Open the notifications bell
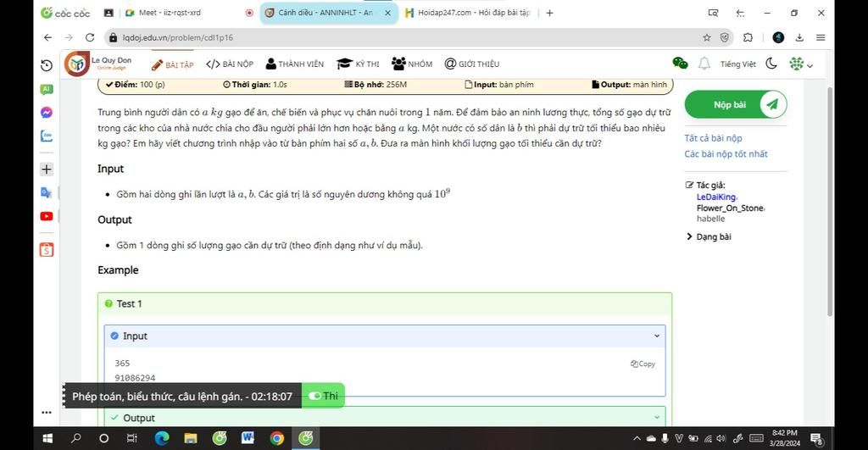The image size is (868, 450). coord(704,64)
